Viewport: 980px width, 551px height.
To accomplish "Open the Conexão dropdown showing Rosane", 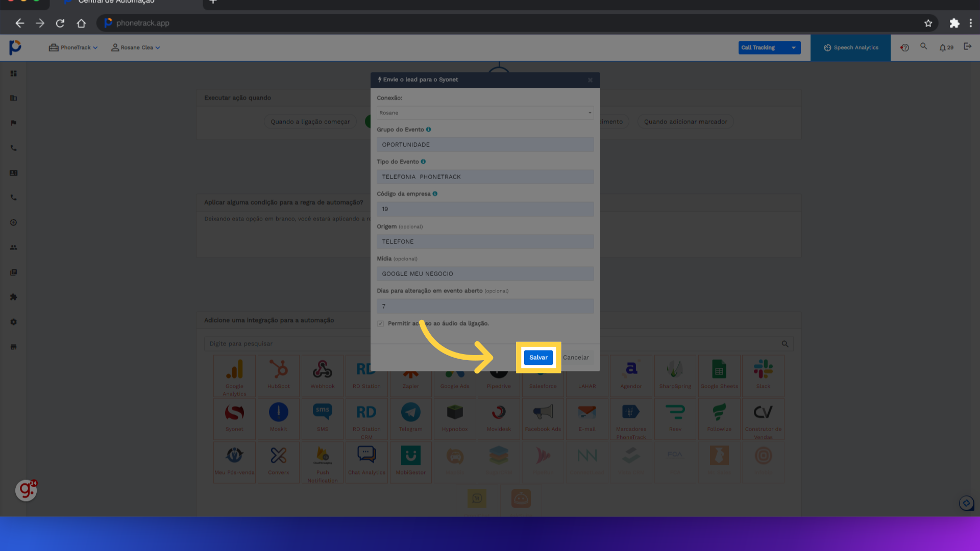I will [x=485, y=113].
